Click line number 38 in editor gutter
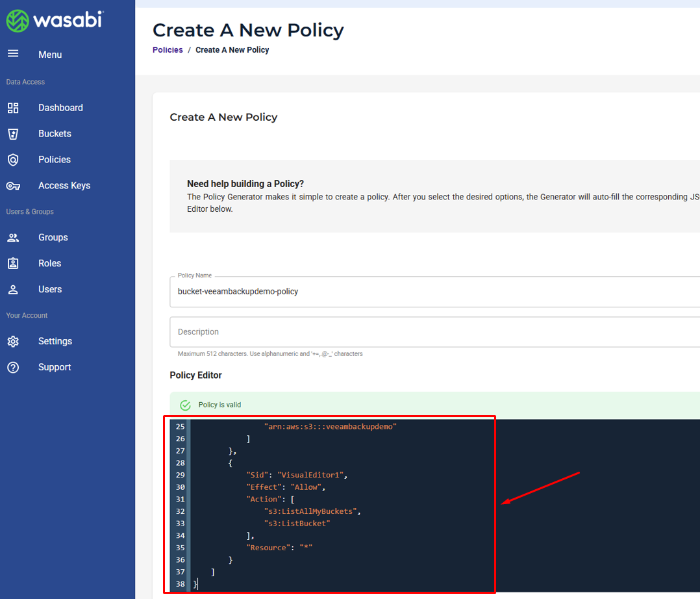 tap(181, 584)
